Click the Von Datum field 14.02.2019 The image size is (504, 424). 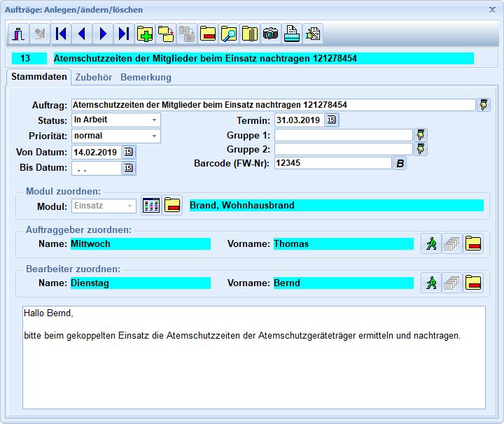click(x=97, y=152)
